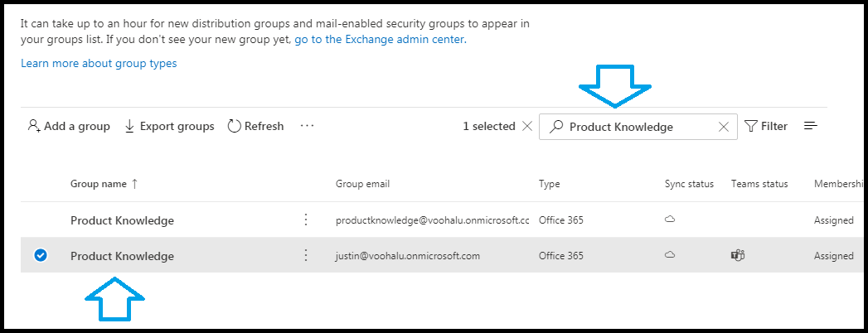Open the list view options icon
The height and width of the screenshot is (333, 868).
tap(811, 126)
